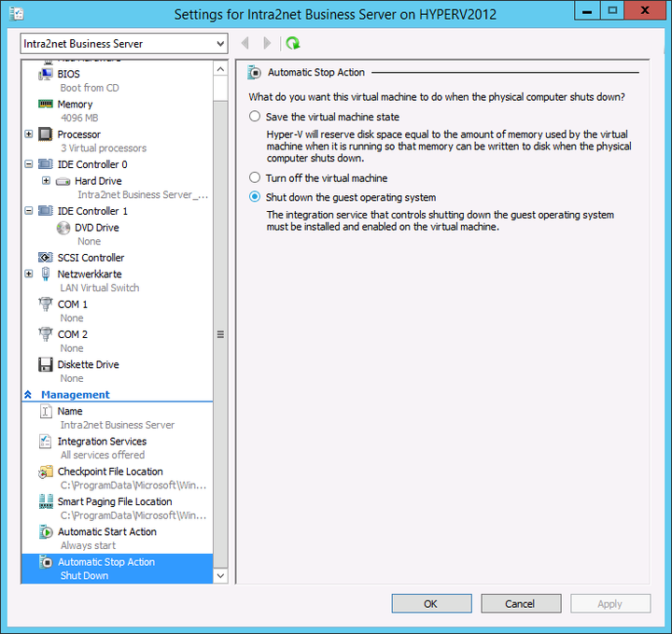Open the Intra2net Business Server dropdown
672x634 pixels.
[x=220, y=44]
